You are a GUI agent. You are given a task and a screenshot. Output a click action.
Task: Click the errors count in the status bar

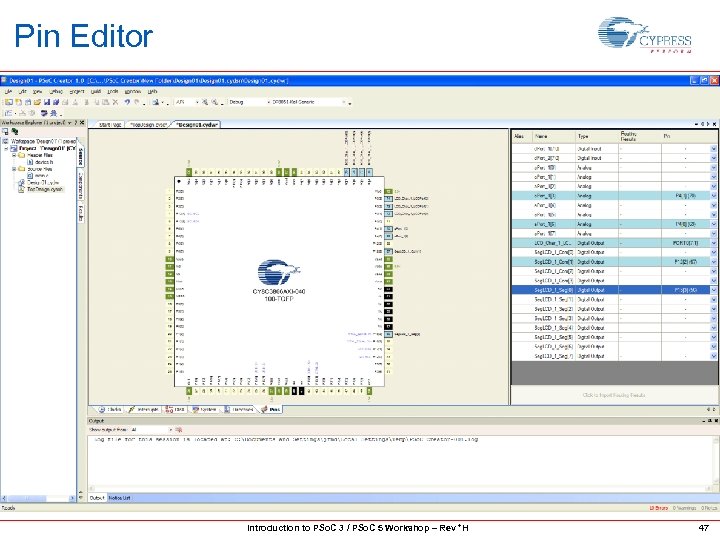click(658, 508)
